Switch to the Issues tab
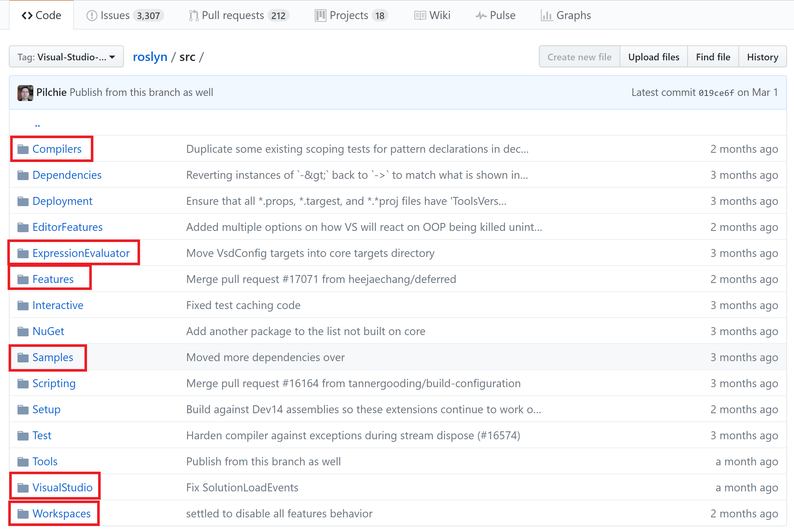Image resolution: width=794 pixels, height=532 pixels. 125,15
